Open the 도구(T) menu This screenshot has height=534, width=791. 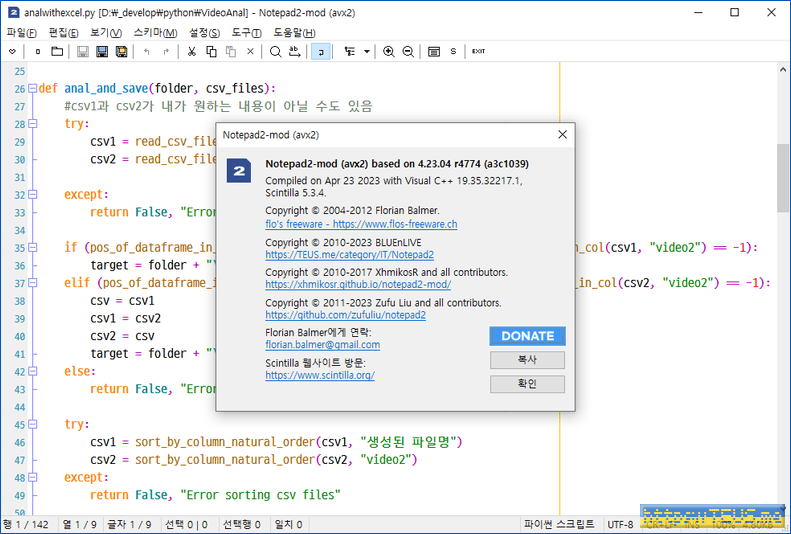click(246, 33)
